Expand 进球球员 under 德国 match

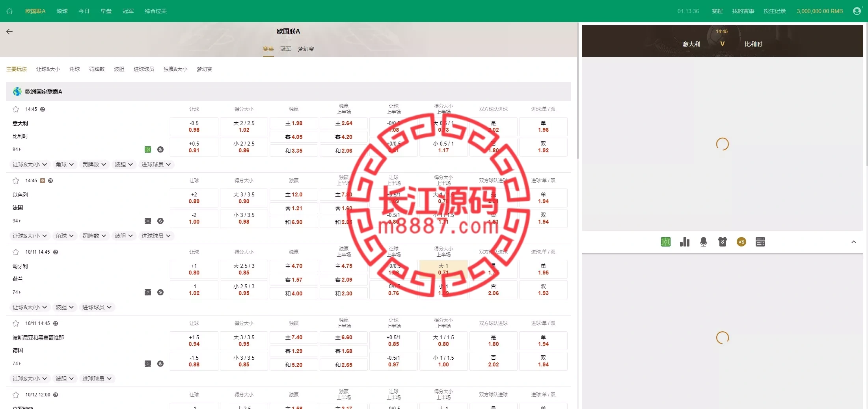click(x=97, y=379)
